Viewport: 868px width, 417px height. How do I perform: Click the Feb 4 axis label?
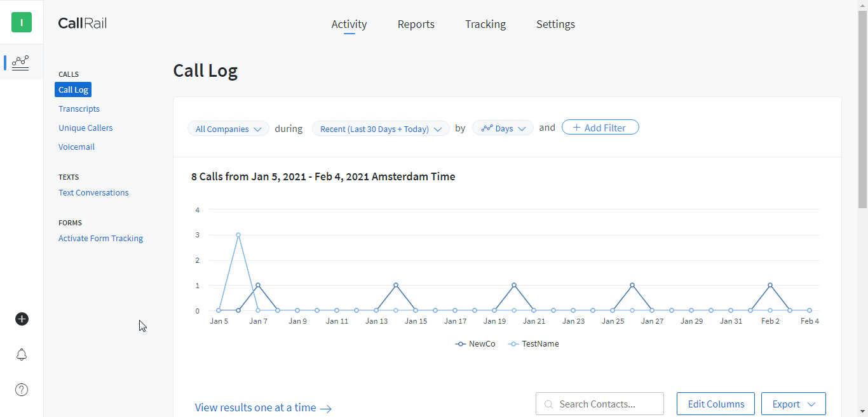810,321
